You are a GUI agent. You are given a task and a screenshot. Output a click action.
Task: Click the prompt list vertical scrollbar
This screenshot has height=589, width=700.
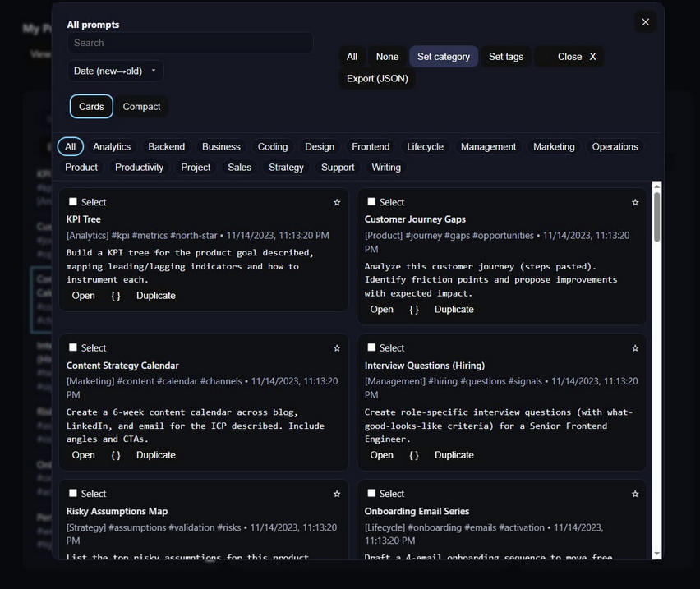[x=656, y=218]
